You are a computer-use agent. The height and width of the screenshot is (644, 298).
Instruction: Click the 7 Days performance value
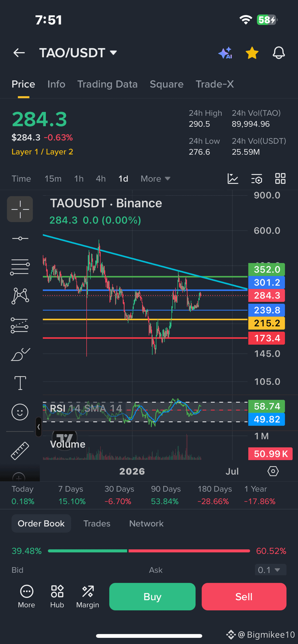(72, 501)
